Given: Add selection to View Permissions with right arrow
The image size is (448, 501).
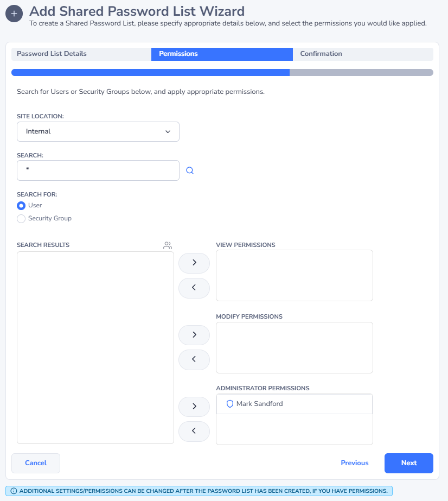Looking at the screenshot, I should (194, 263).
